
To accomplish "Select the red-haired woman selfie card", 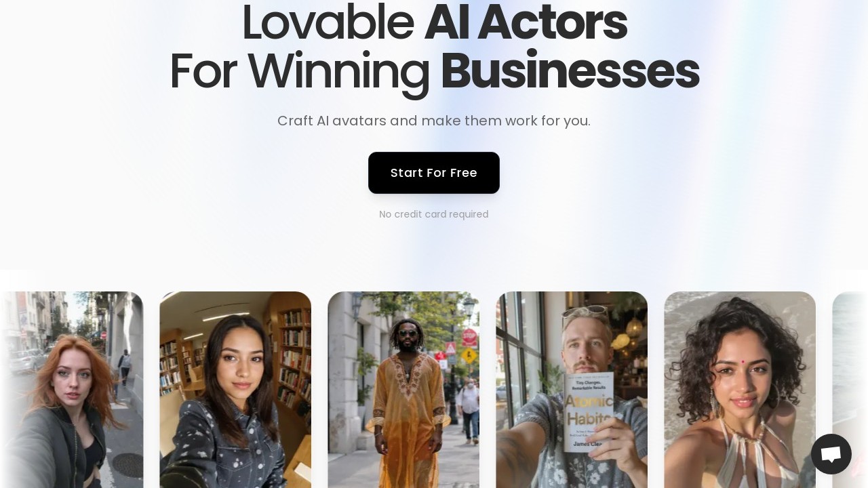I will [71, 390].
